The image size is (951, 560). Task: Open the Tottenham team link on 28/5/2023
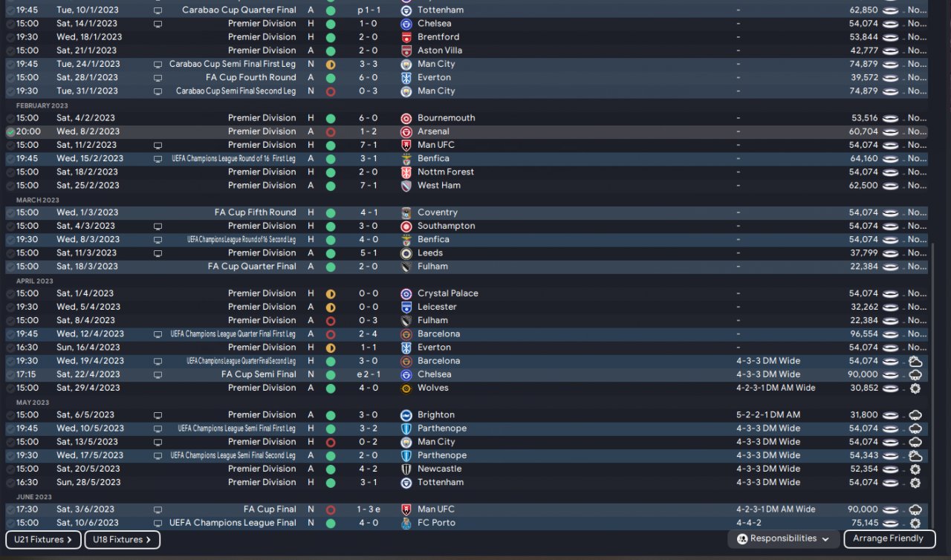pyautogui.click(x=440, y=483)
